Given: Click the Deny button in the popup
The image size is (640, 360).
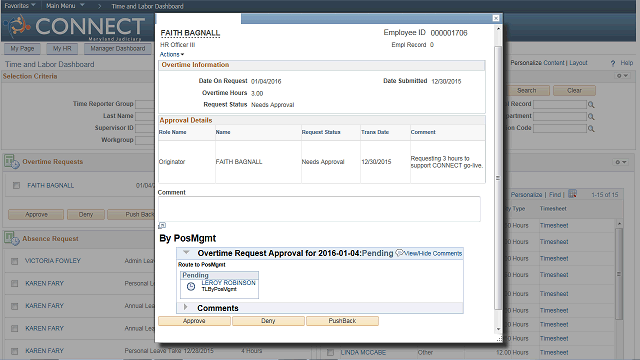Looking at the screenshot, I should [268, 321].
